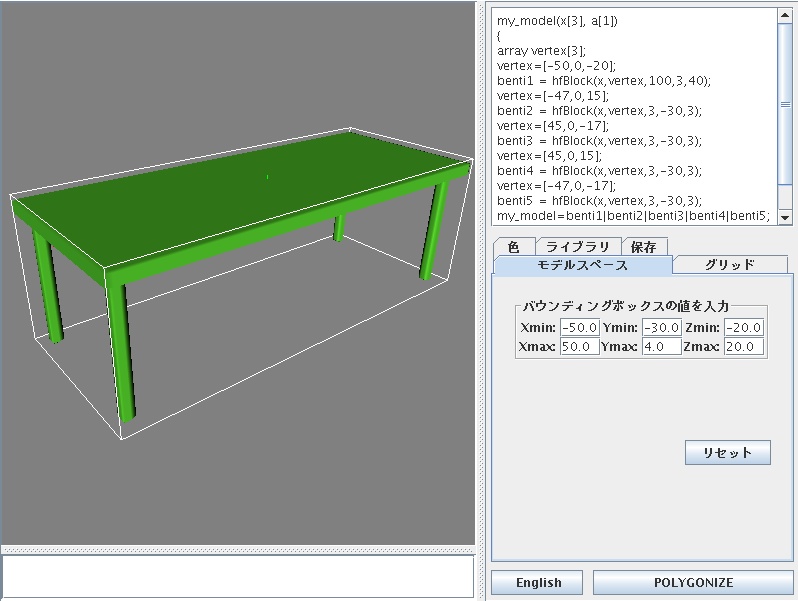Click the my_model=benti1|benti2... union line
The image size is (798, 601).
point(634,216)
